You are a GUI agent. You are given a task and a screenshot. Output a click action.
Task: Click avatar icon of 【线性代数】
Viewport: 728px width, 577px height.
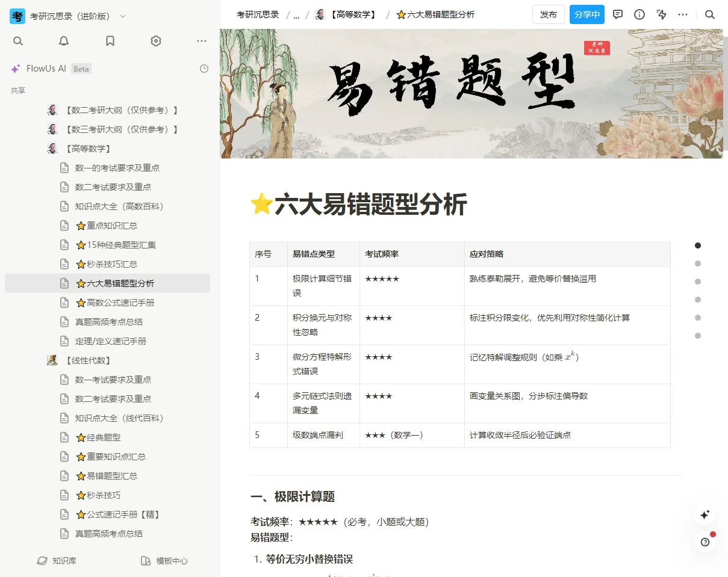(x=53, y=360)
